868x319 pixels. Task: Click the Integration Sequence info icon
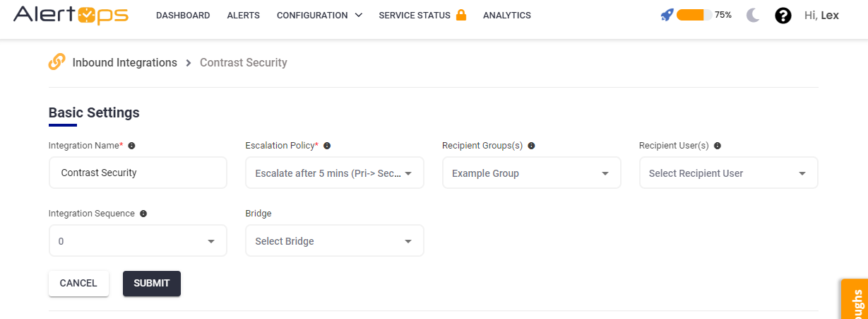pyautogui.click(x=143, y=214)
